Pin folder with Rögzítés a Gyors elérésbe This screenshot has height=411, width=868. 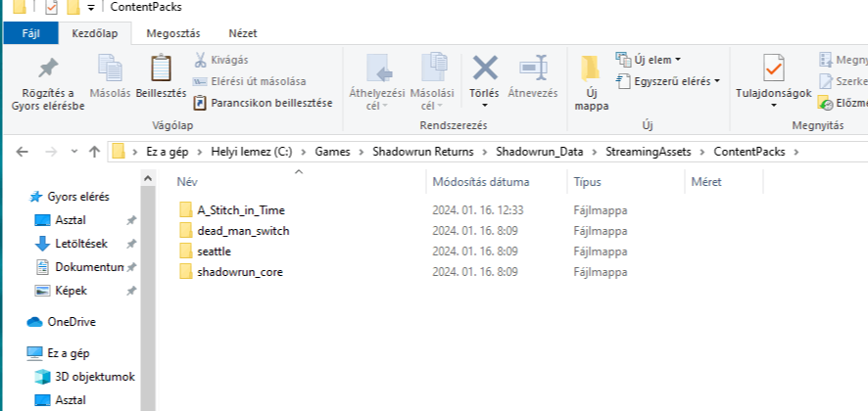[x=48, y=84]
